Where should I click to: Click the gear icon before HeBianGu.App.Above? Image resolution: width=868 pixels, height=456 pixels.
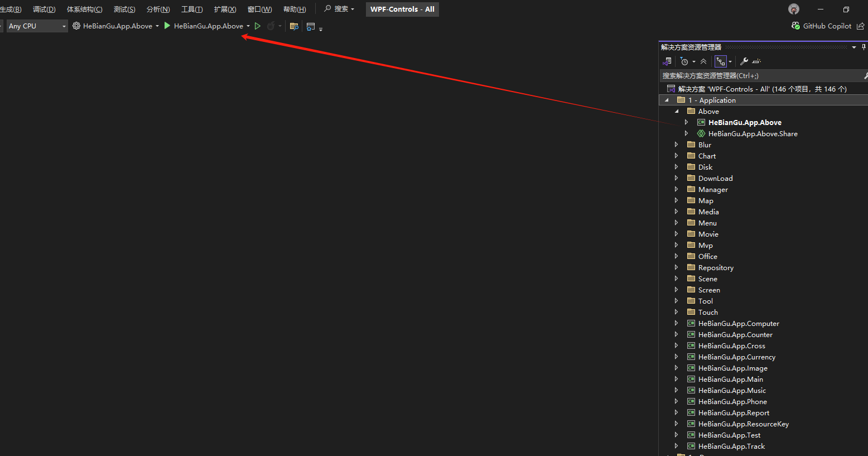pyautogui.click(x=76, y=26)
